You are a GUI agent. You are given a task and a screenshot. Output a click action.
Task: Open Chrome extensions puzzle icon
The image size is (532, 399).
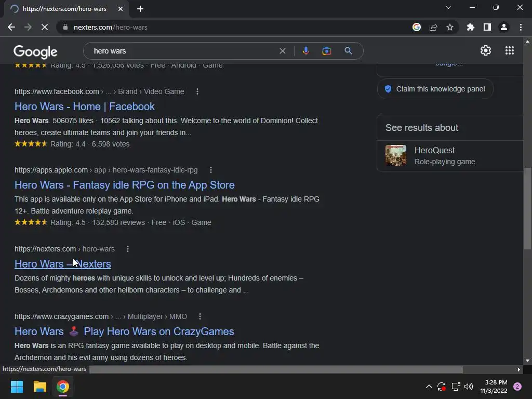[471, 27]
